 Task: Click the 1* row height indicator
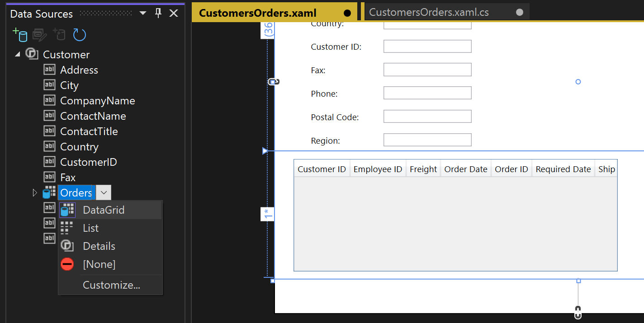coord(268,214)
